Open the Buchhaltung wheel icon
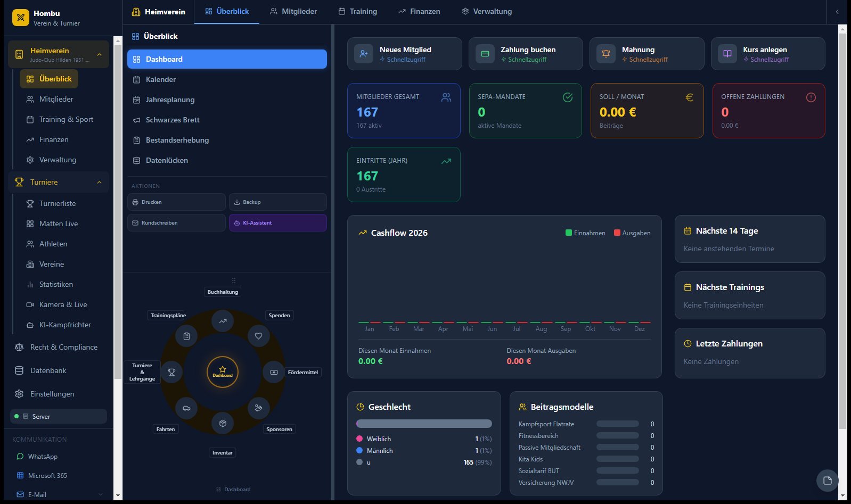The image size is (851, 504). tap(223, 321)
